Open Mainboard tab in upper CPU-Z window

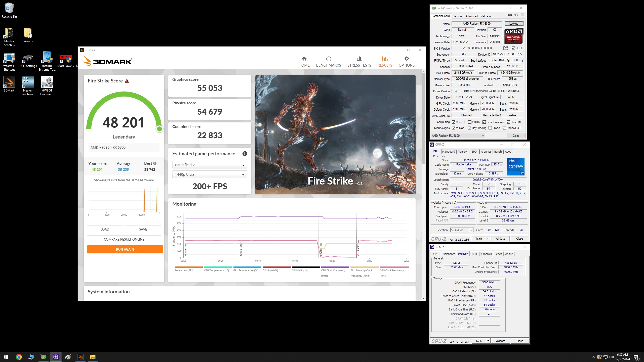click(x=448, y=152)
